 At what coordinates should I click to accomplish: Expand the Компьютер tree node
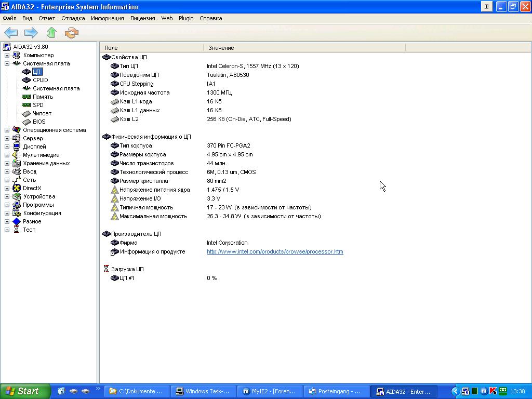(x=7, y=55)
